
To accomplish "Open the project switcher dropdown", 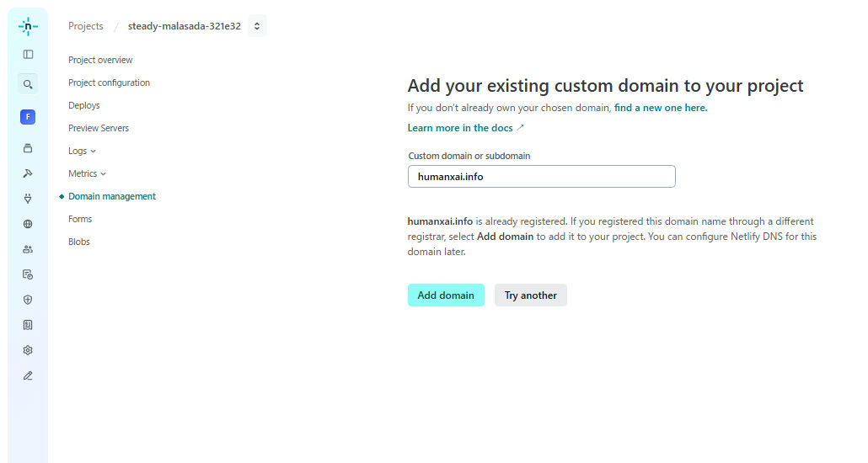I will 257,26.
